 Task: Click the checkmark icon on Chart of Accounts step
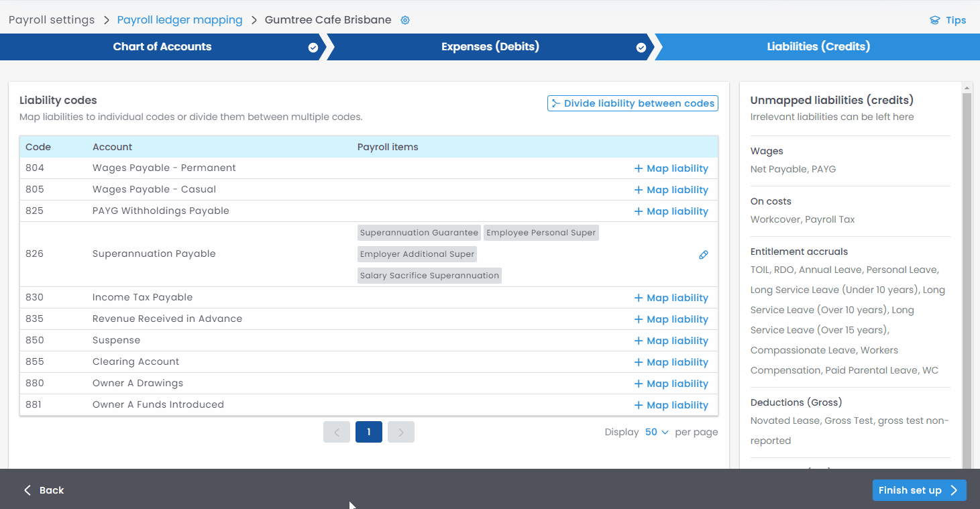pyautogui.click(x=313, y=48)
